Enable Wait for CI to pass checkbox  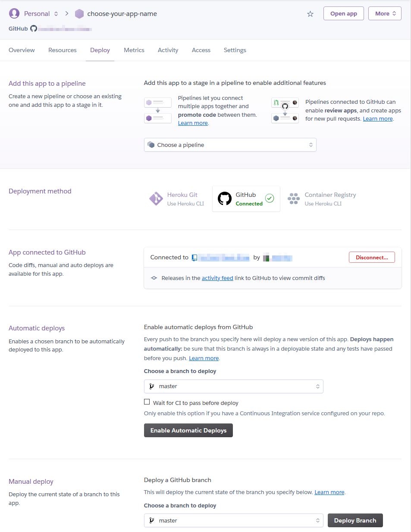147,402
